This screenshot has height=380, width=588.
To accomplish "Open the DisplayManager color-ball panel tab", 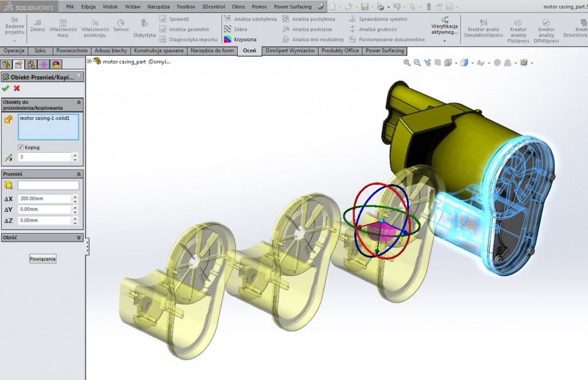I will (x=56, y=64).
